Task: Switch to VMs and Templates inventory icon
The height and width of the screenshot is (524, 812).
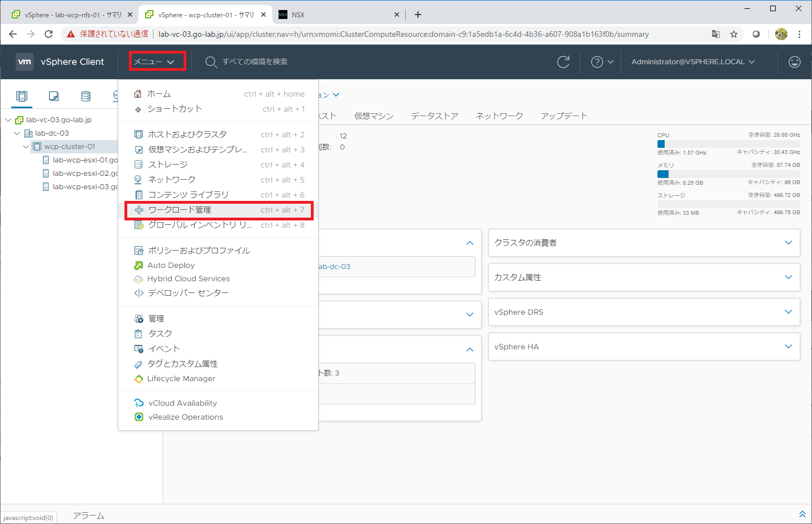Action: 54,96
